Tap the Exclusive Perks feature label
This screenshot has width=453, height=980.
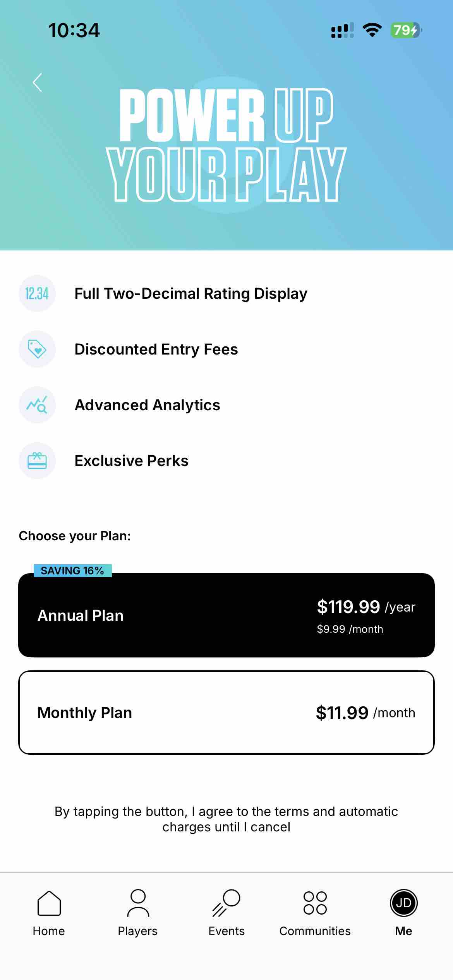click(x=131, y=461)
